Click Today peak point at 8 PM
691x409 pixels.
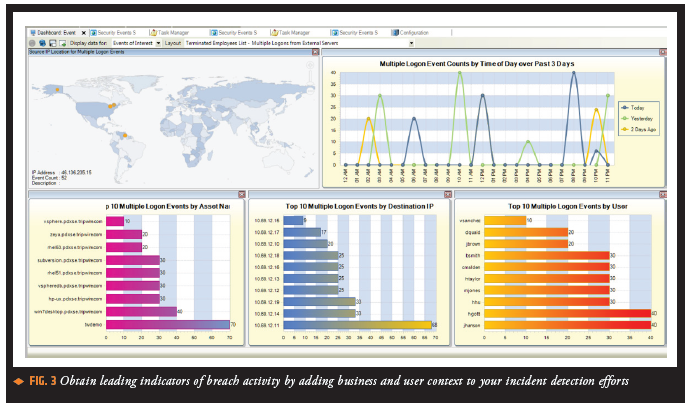[x=573, y=73]
